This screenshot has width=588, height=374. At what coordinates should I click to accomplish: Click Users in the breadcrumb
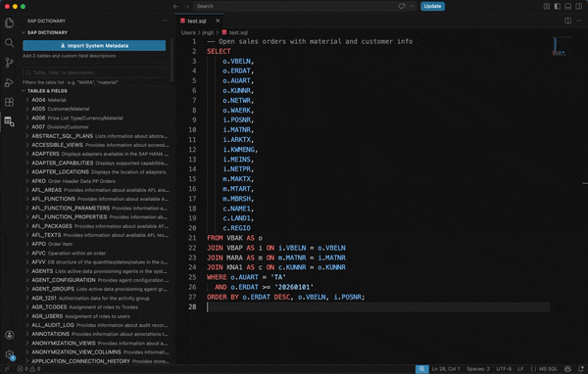[188, 32]
